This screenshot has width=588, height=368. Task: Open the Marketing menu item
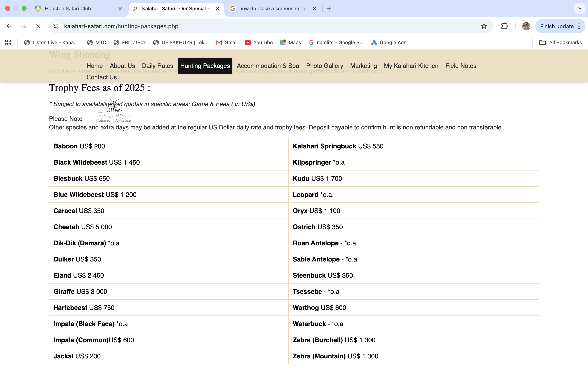[x=363, y=66]
